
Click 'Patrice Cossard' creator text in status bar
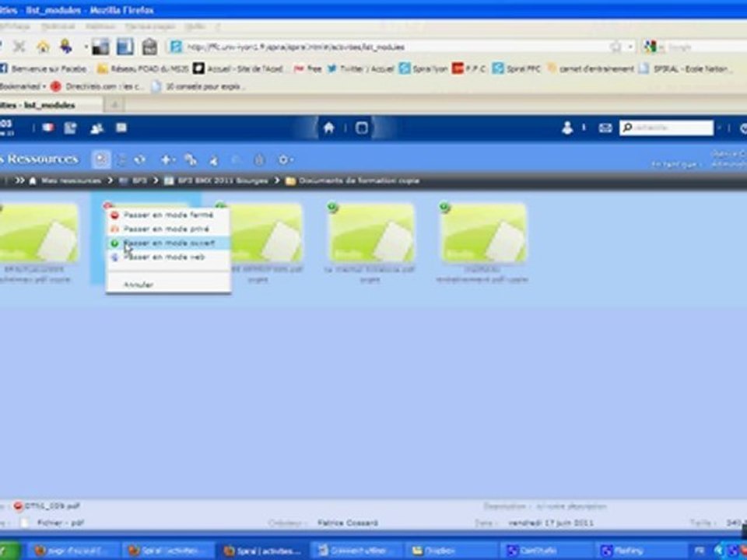[x=348, y=523]
